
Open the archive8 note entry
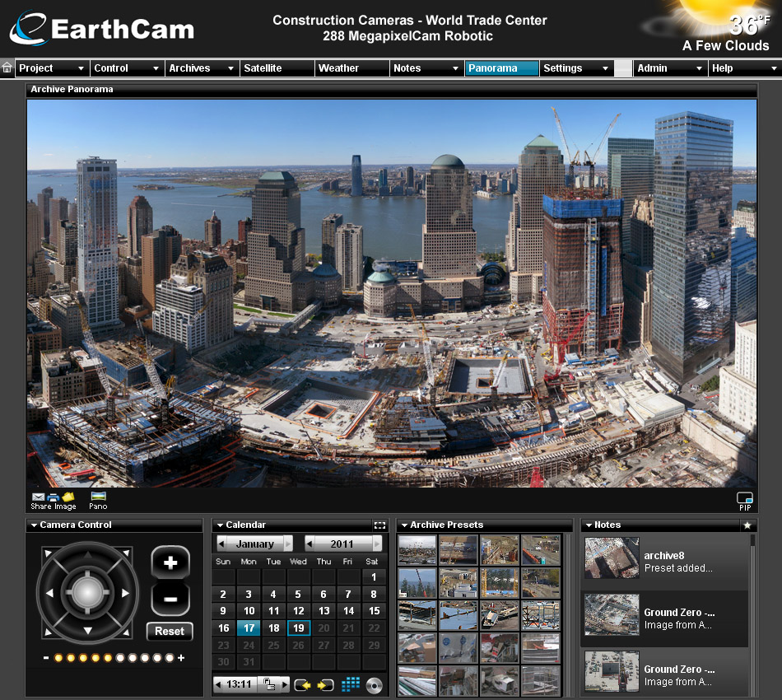pyautogui.click(x=666, y=562)
